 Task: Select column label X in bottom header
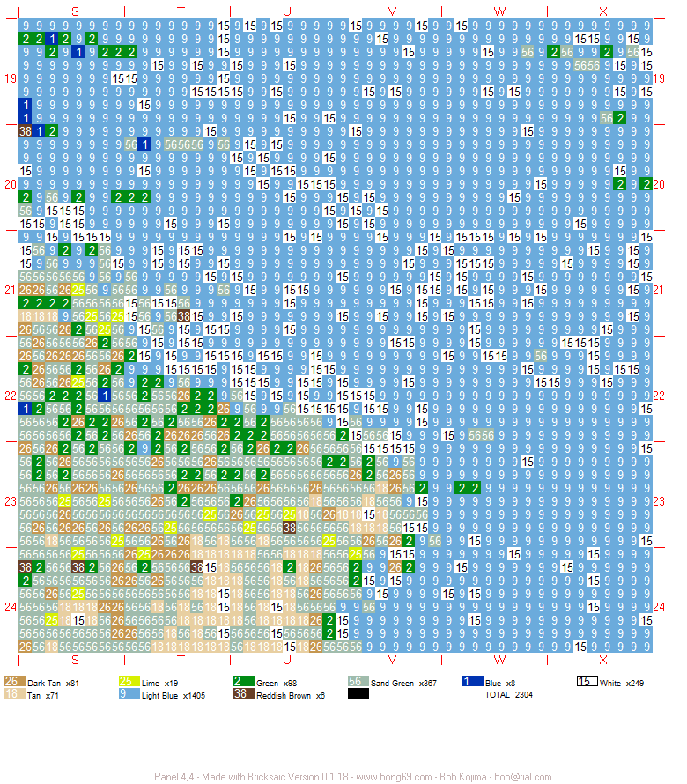point(603,660)
